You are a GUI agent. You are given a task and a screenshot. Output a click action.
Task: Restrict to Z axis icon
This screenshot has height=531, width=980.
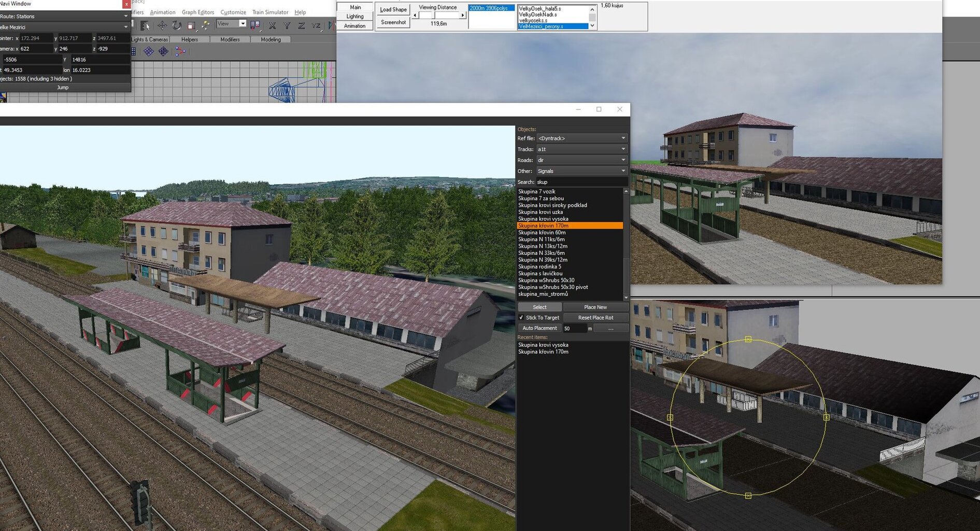click(301, 25)
